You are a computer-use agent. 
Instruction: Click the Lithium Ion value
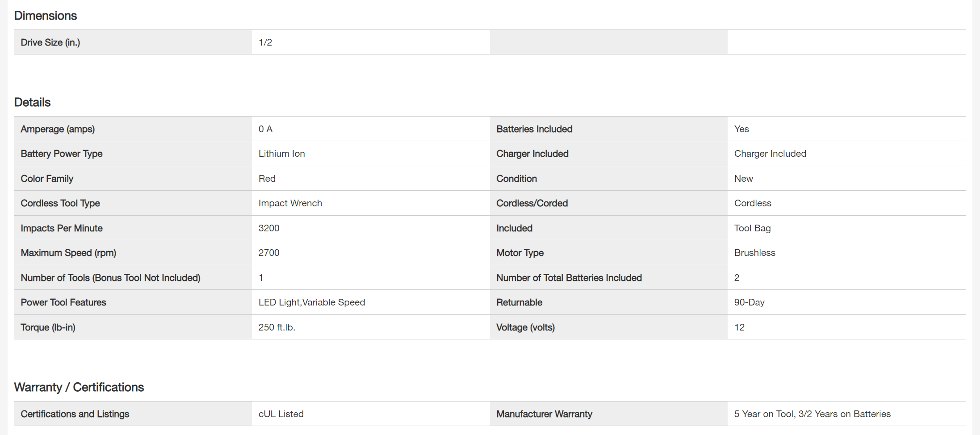point(282,154)
